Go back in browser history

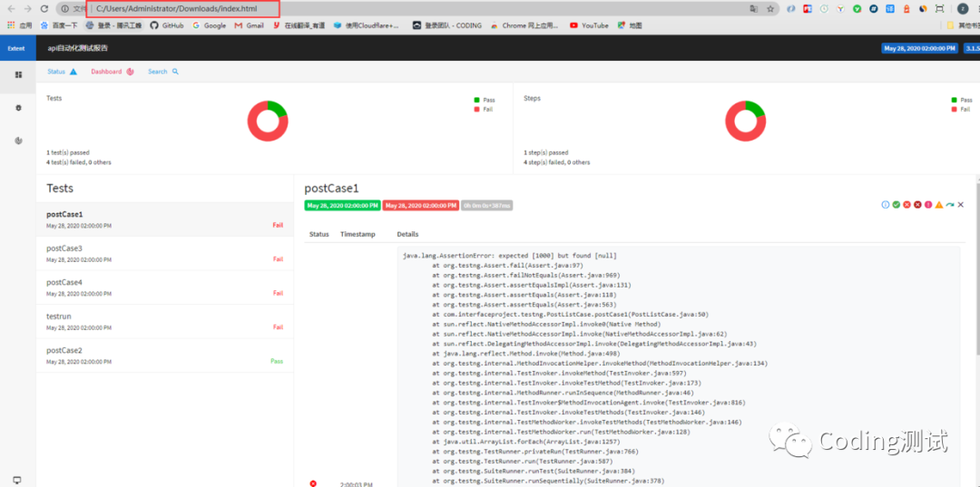(11, 9)
